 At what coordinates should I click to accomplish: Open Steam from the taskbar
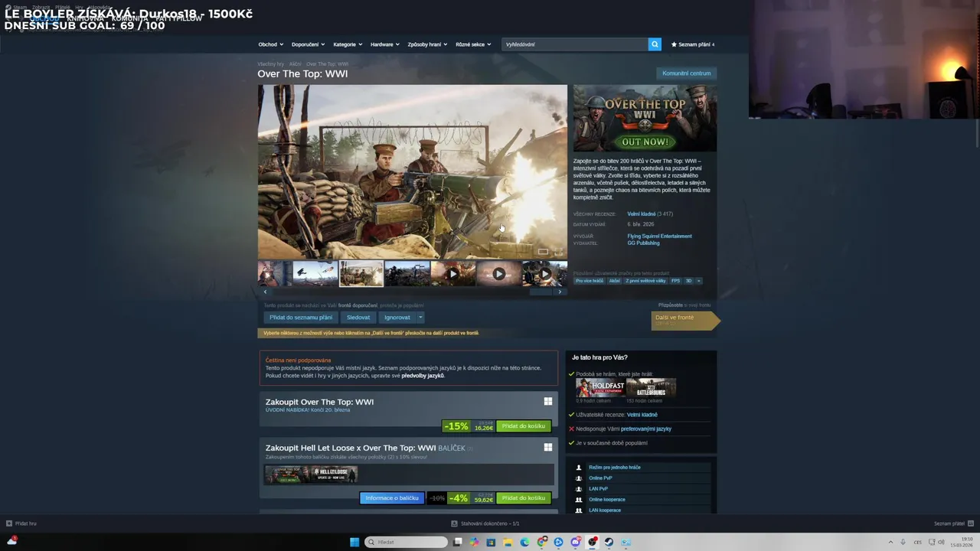point(609,542)
